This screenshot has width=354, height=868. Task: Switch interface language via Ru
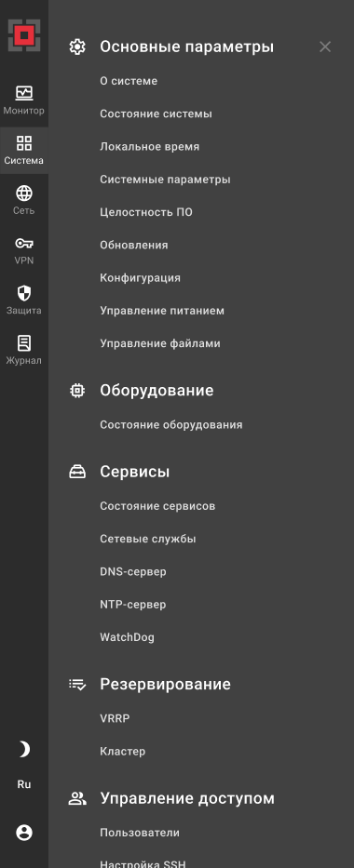tap(24, 784)
